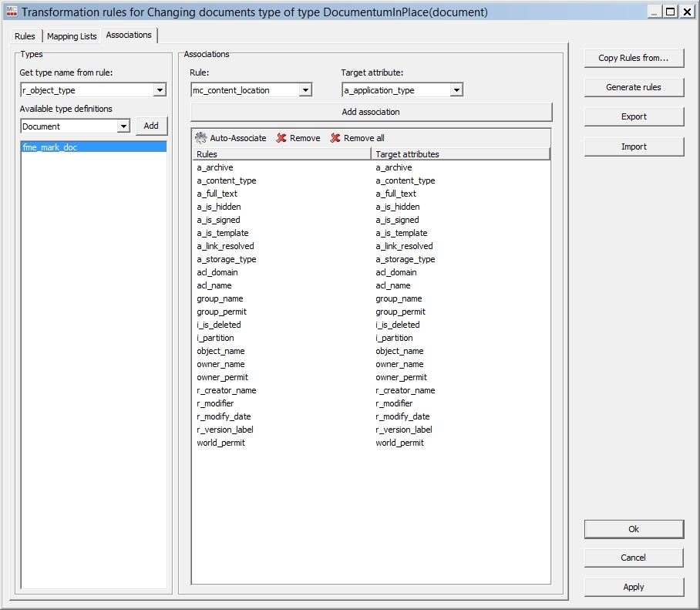Image resolution: width=700 pixels, height=610 pixels.
Task: Click the Copy Rules from... button
Action: pyautogui.click(x=634, y=58)
